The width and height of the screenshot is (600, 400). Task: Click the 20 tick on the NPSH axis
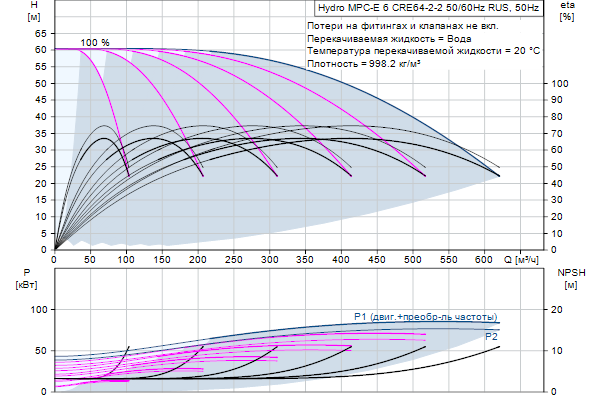point(560,310)
